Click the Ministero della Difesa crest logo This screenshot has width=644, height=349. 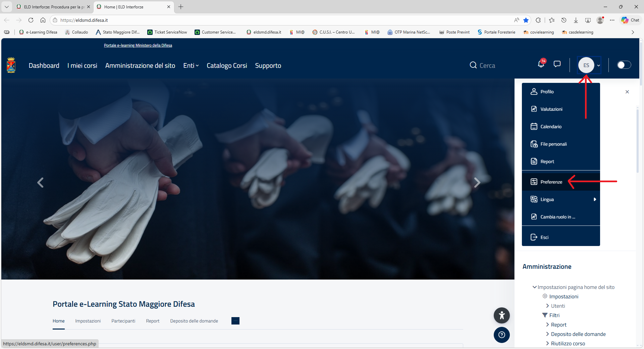(x=11, y=65)
